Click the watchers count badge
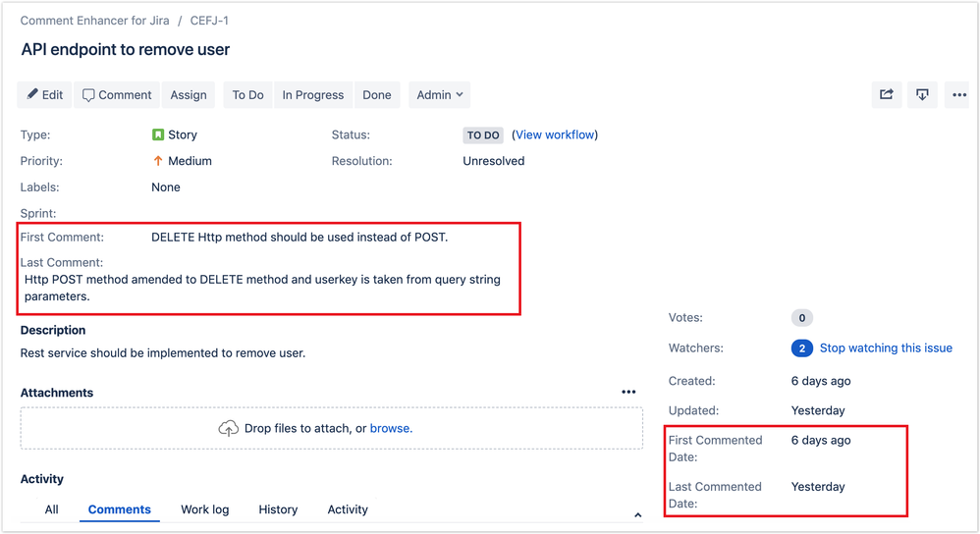 (x=802, y=348)
